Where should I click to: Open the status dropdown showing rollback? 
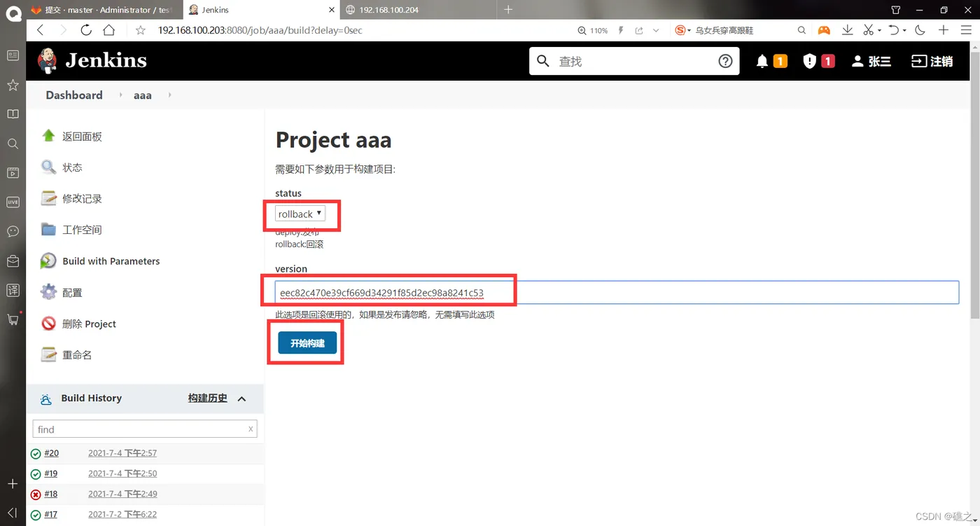[300, 214]
